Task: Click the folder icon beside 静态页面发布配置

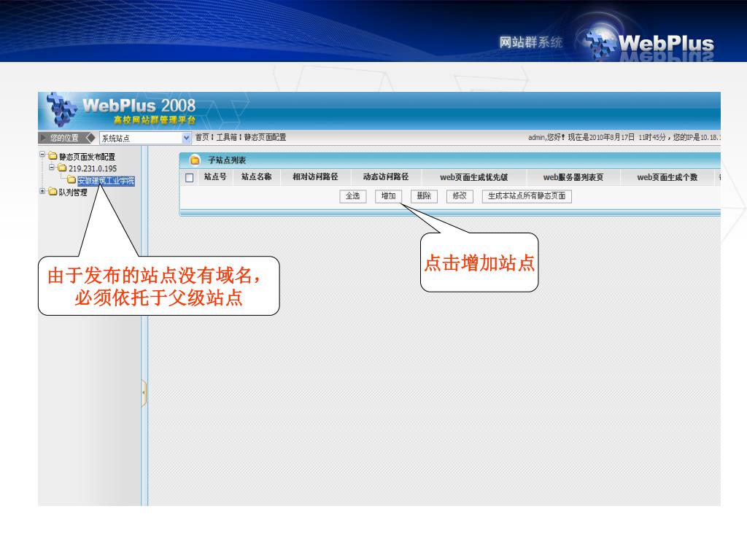Action: (53, 156)
